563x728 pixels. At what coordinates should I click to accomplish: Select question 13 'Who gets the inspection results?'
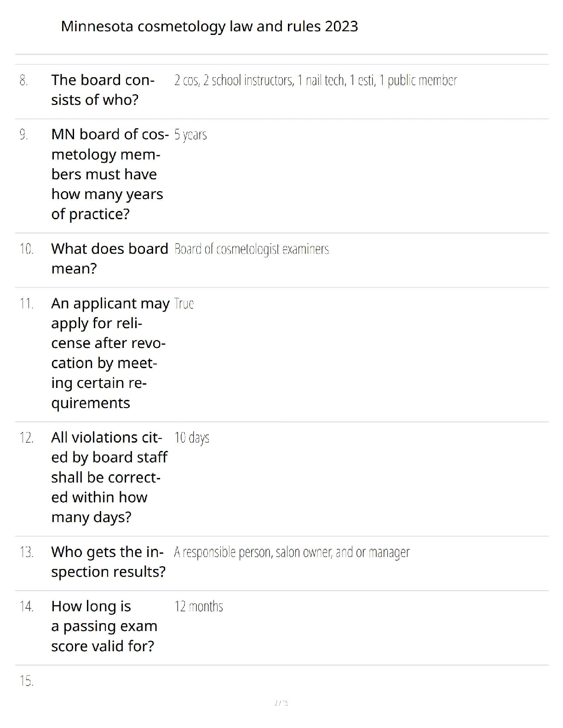(x=108, y=562)
